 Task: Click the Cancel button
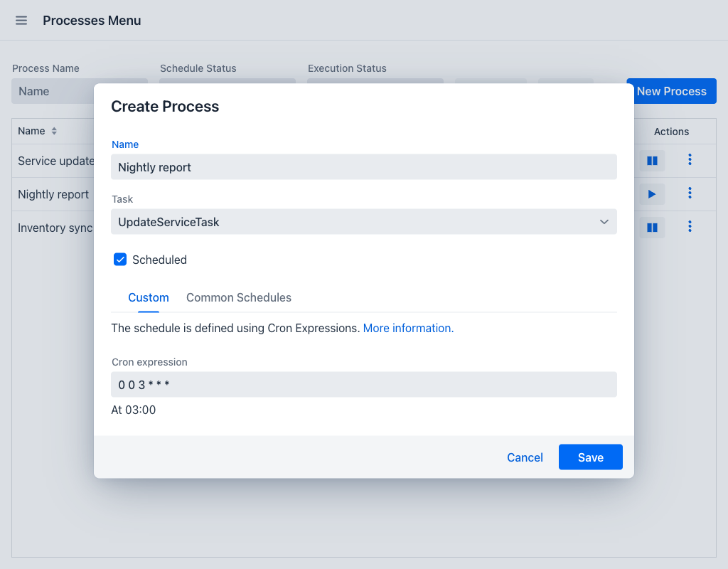[x=525, y=457]
